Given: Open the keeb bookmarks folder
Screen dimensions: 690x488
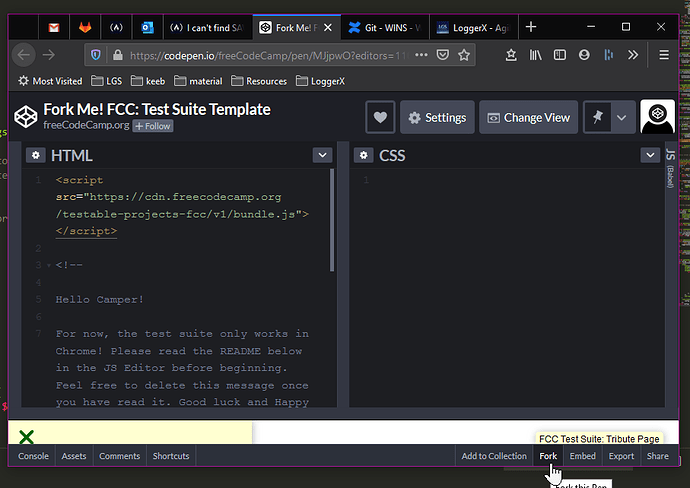Looking at the screenshot, I should [x=148, y=81].
